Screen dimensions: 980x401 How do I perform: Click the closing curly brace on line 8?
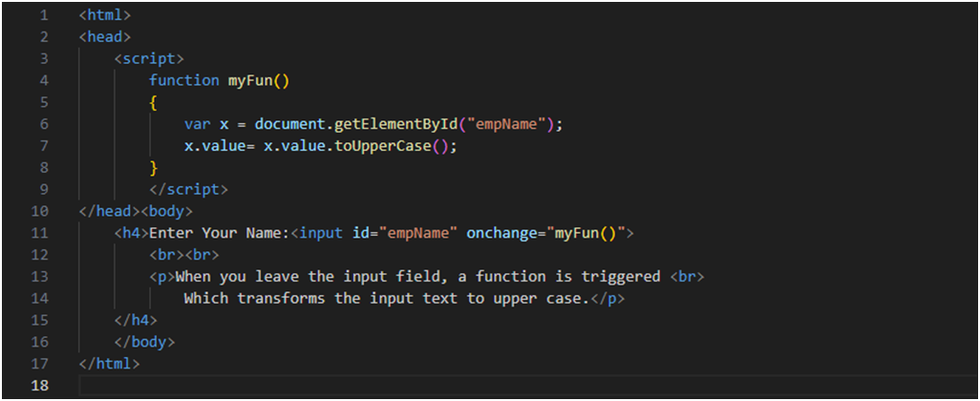(153, 167)
